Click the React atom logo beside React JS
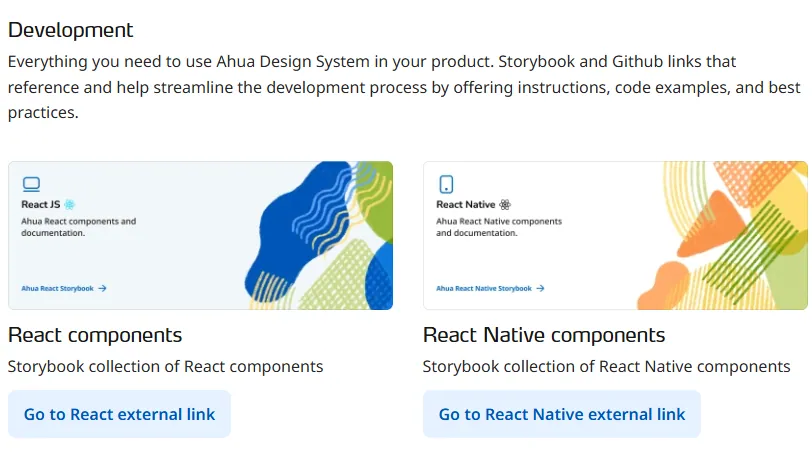The image size is (812, 463). (69, 205)
